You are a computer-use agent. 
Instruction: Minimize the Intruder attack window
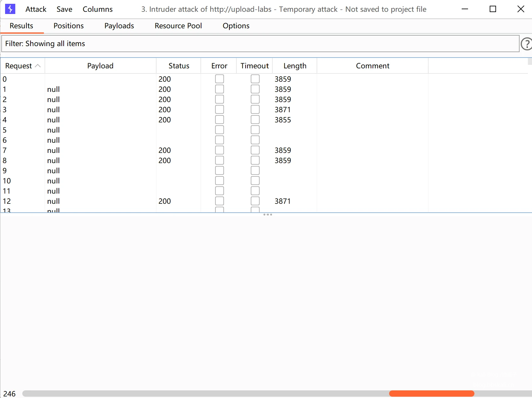465,9
